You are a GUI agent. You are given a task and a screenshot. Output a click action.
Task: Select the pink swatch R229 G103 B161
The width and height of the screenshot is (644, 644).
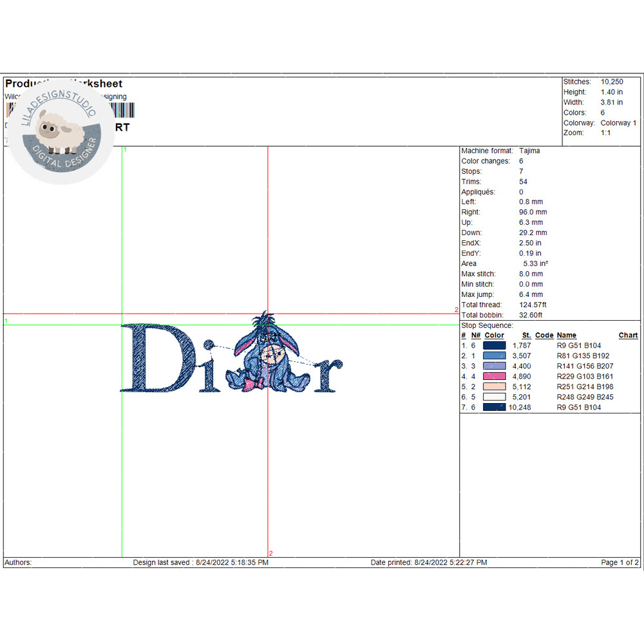(x=494, y=377)
